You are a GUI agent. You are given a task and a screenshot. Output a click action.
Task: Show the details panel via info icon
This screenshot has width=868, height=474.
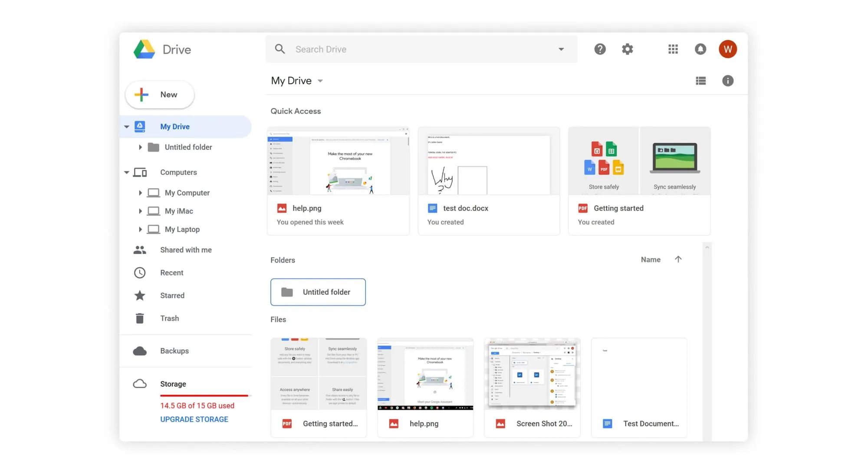coord(728,81)
